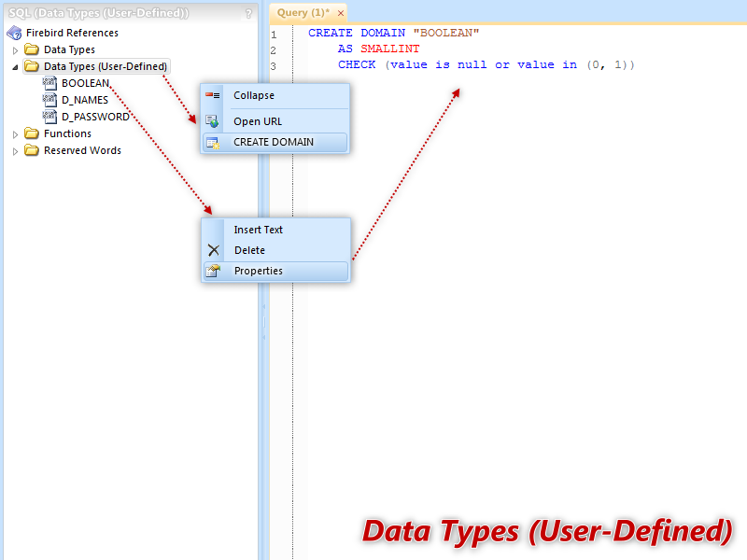Click the CHECK keyword on line 3
Screen dimensions: 747x560
[x=357, y=64]
